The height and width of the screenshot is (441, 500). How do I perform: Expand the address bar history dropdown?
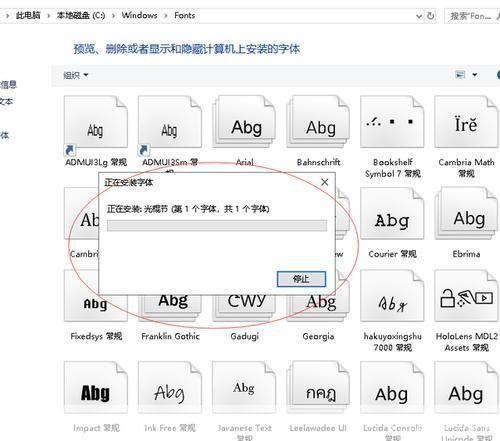(x=419, y=16)
